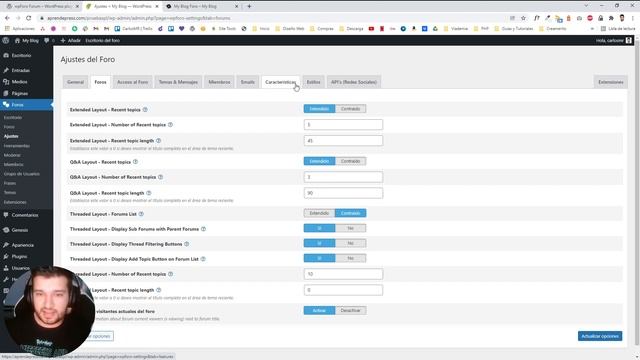Open the Estilos settings tab
Screen dimensions: 640x360
[313, 82]
